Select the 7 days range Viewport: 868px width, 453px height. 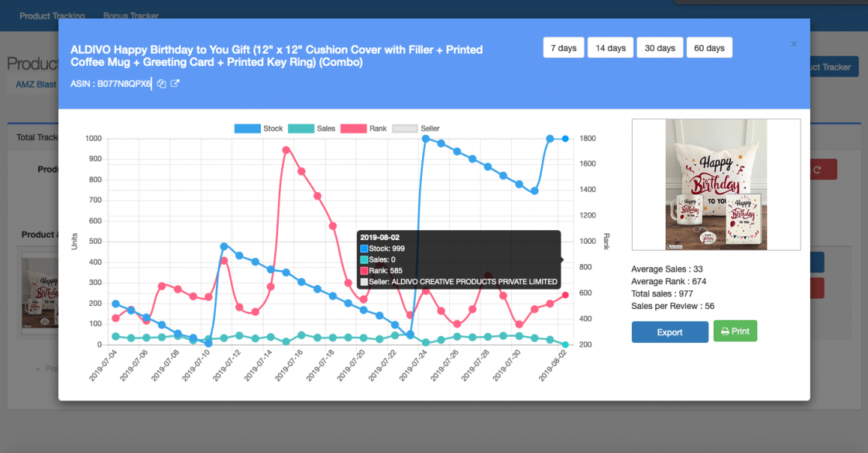[x=564, y=48]
